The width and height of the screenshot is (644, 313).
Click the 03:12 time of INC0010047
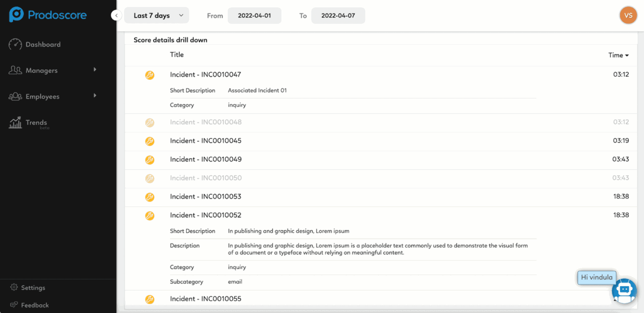[621, 74]
